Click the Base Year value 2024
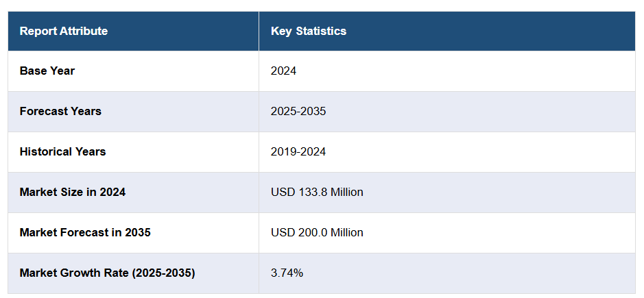 click(x=283, y=71)
